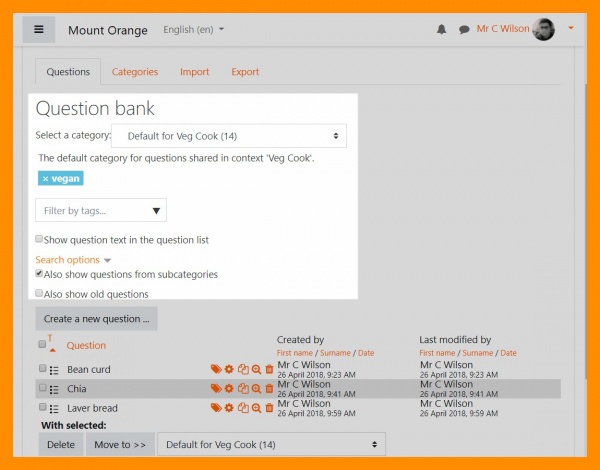This screenshot has height=470, width=600.
Task: Tick the Also show old questions checkbox
Action: pyautogui.click(x=39, y=294)
